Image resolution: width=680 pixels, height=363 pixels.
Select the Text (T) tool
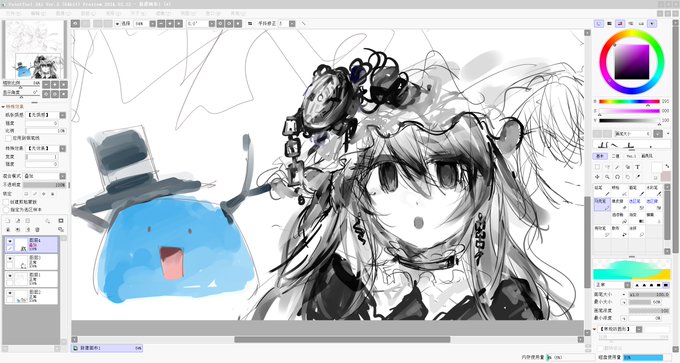[x=638, y=167]
